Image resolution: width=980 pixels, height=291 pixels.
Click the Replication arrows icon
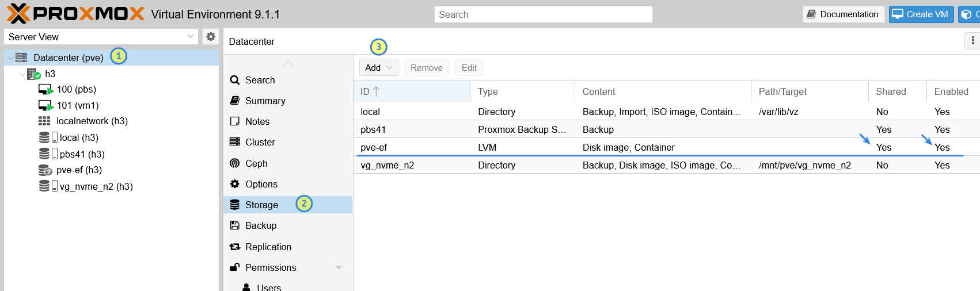235,247
